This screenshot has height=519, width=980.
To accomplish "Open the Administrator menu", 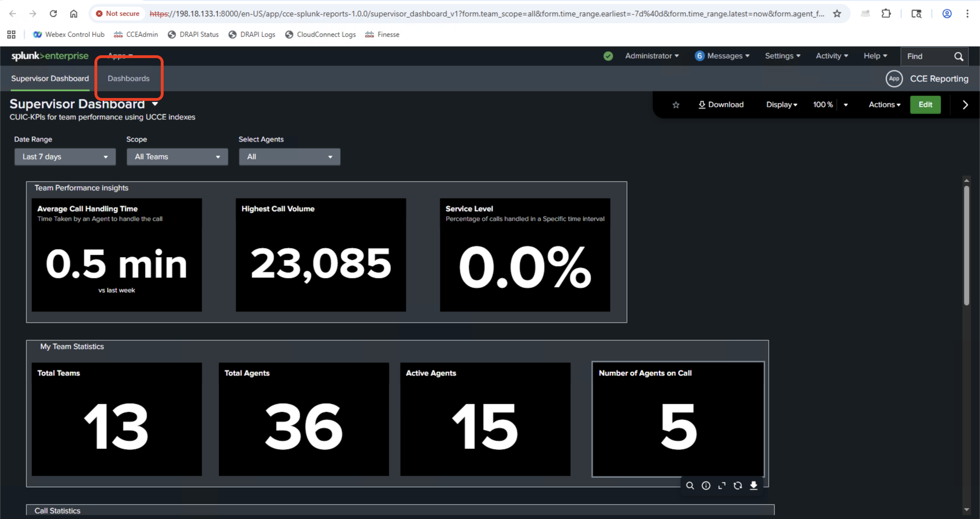I will click(x=652, y=56).
